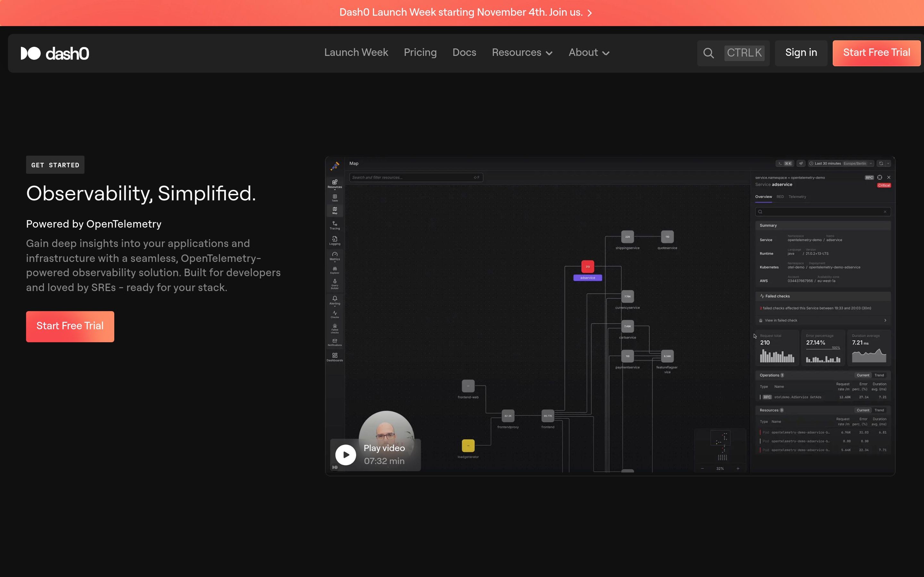
Task: Play the 07:32 min video
Action: (x=346, y=455)
